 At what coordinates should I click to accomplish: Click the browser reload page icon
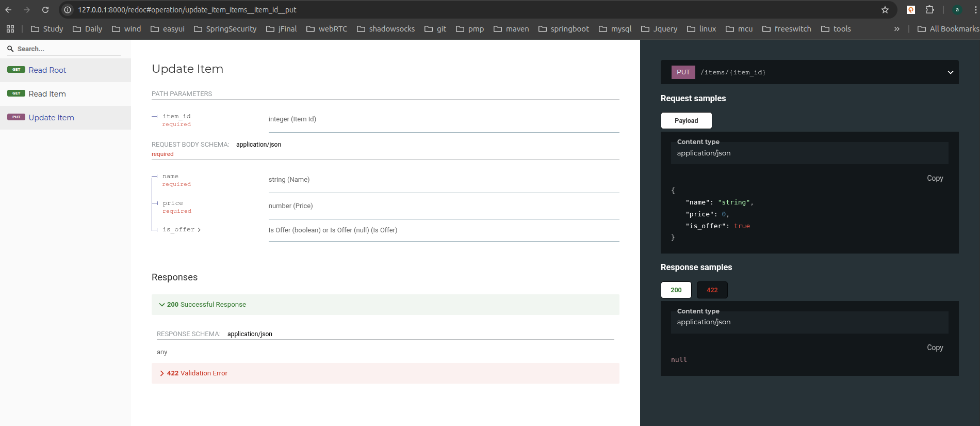45,10
